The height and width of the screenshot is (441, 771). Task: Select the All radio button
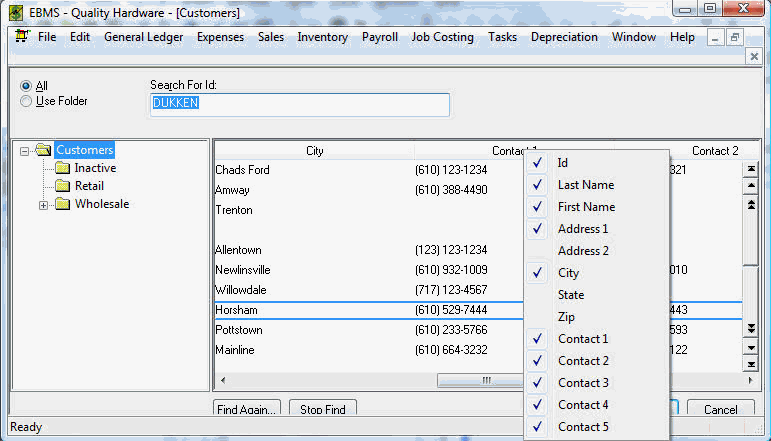(26, 86)
